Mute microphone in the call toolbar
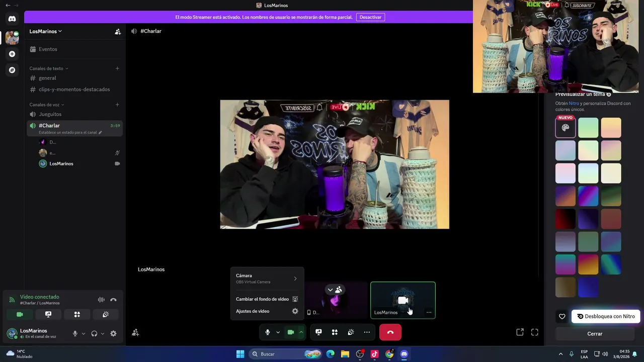Viewport: 644px width, 362px height. 268,332
